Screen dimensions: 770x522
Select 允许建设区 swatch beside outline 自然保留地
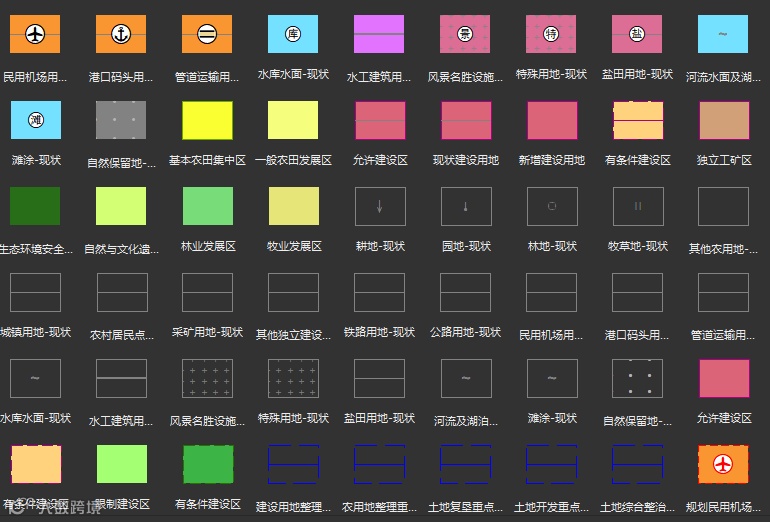[724, 378]
